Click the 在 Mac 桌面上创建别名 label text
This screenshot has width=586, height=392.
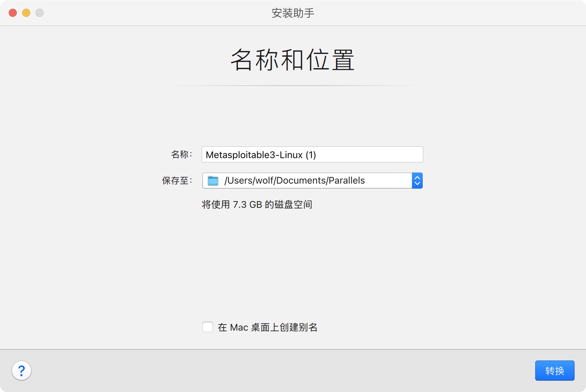[267, 327]
